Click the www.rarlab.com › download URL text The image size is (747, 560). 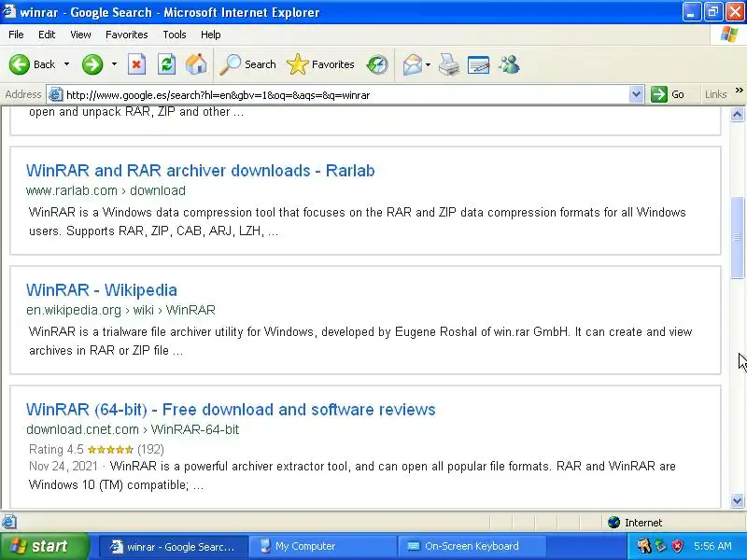tap(106, 190)
